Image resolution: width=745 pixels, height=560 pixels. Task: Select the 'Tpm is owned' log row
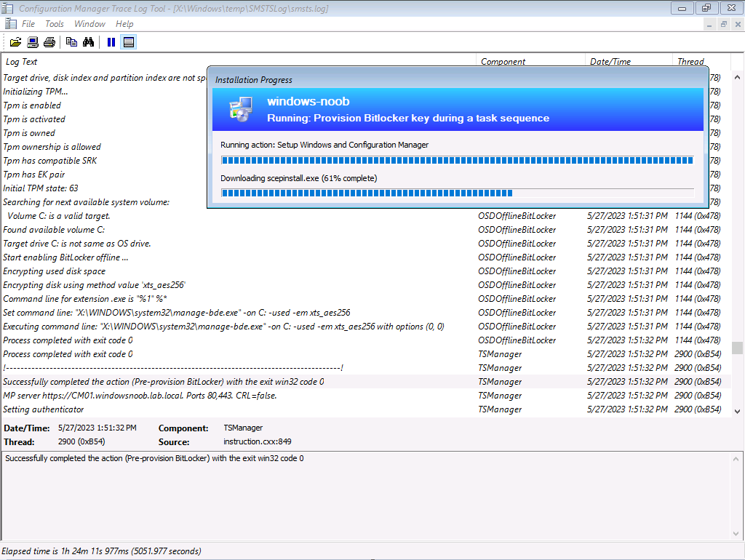click(x=104, y=133)
